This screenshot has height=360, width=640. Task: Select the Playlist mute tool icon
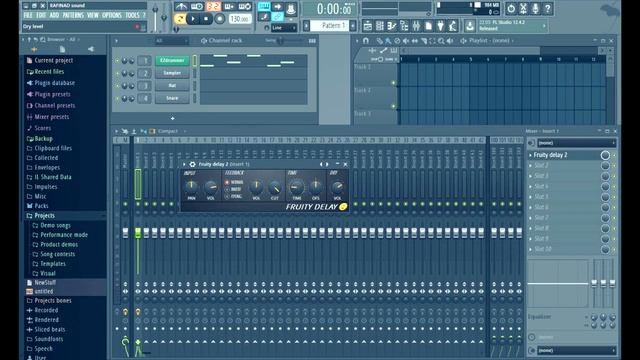[x=406, y=41]
